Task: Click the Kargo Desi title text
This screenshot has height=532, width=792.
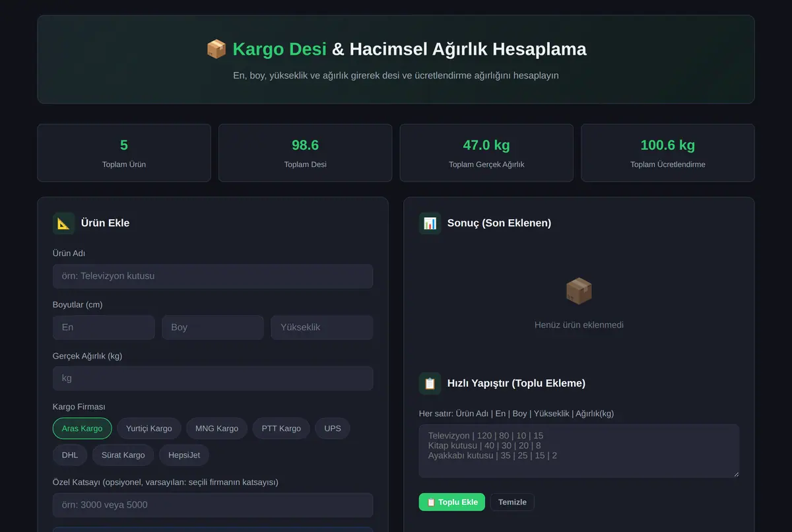Action: (x=280, y=49)
